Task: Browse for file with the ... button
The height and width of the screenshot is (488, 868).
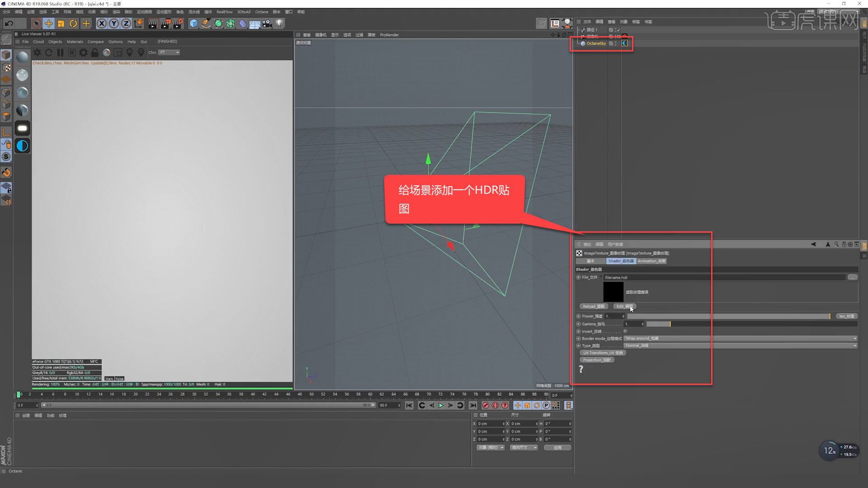Action: coord(852,277)
